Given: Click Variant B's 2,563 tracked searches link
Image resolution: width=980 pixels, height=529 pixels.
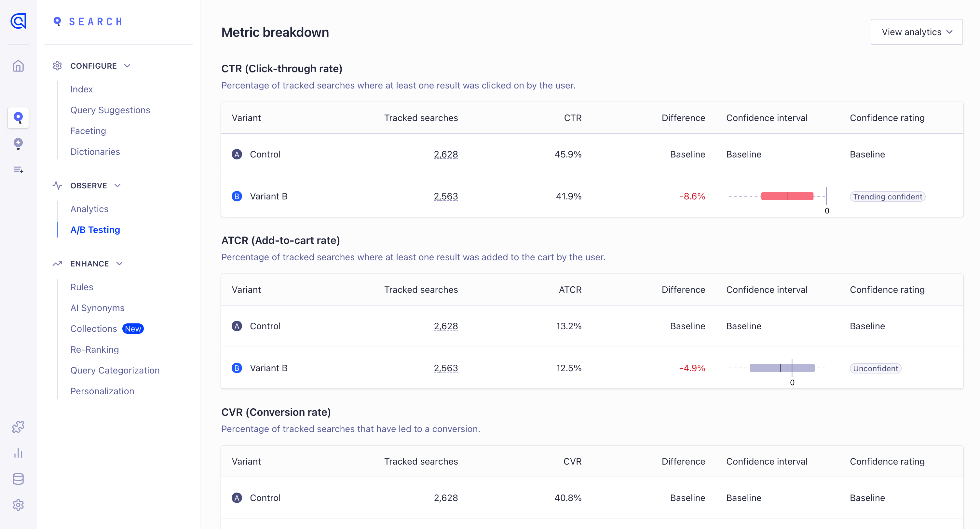Looking at the screenshot, I should point(445,196).
